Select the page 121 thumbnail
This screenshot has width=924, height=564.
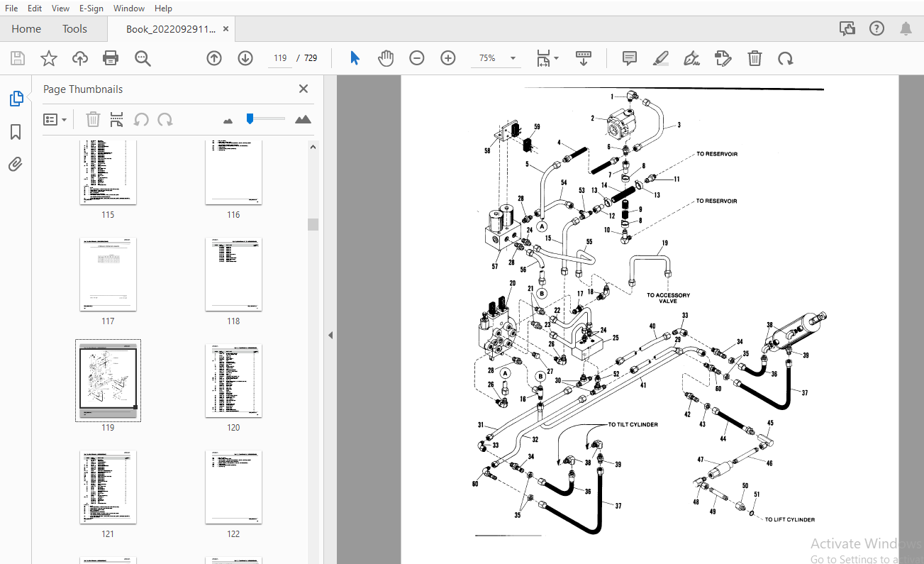pyautogui.click(x=108, y=487)
